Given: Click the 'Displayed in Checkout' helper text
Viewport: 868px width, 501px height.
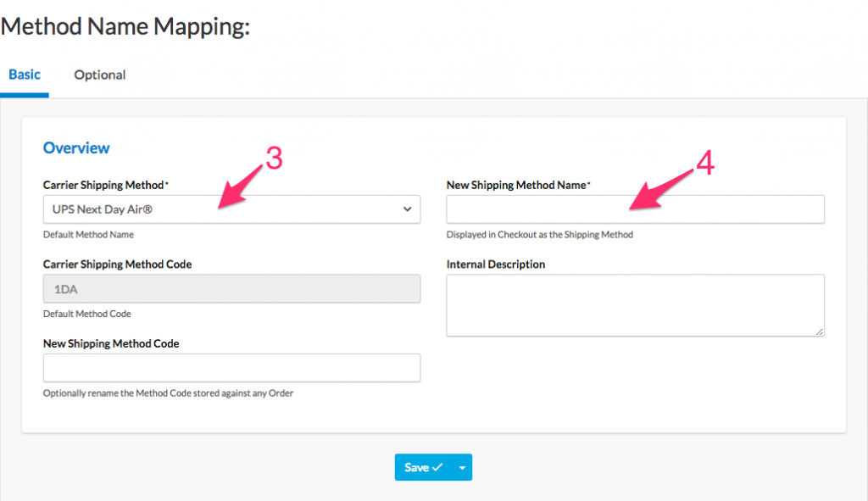Looking at the screenshot, I should [539, 235].
